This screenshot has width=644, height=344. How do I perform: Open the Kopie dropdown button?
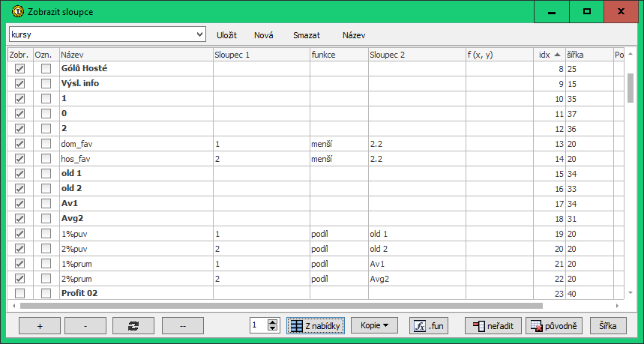374,325
